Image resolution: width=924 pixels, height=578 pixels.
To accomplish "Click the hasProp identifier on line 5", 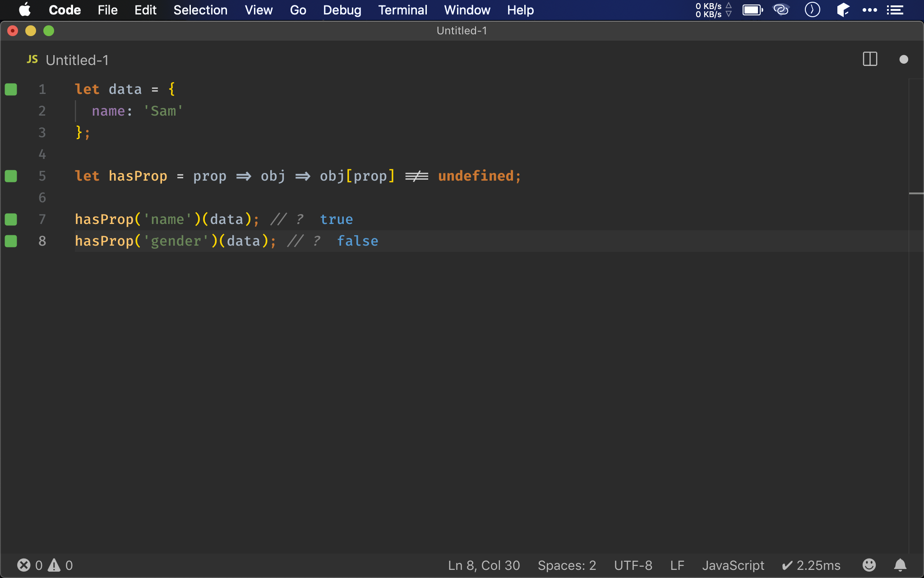I will coord(138,176).
